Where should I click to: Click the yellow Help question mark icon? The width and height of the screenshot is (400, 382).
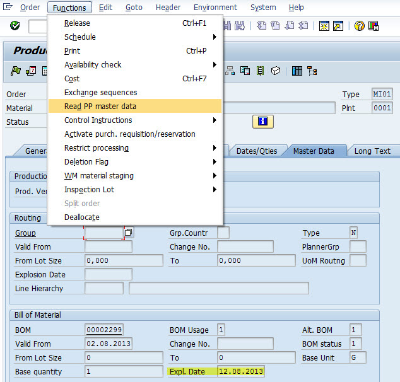(x=359, y=26)
